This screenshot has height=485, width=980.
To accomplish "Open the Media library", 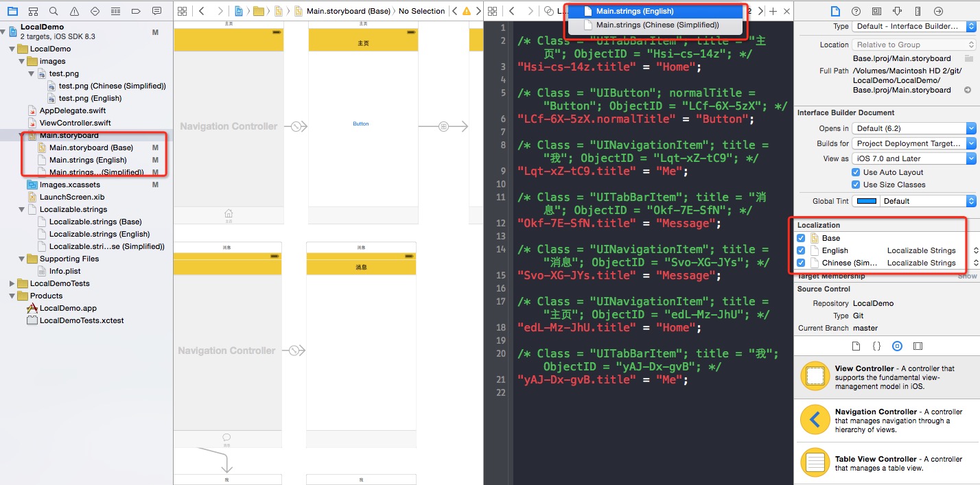I will click(918, 346).
